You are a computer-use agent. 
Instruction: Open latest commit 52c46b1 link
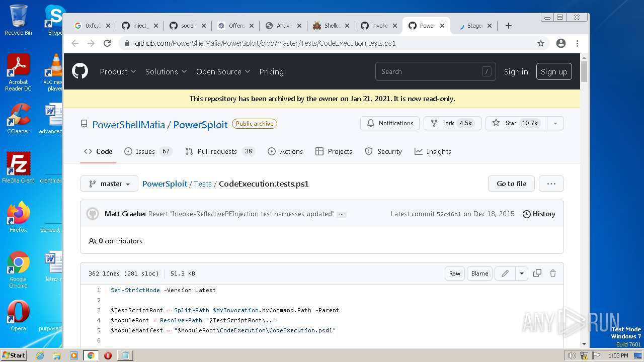449,214
